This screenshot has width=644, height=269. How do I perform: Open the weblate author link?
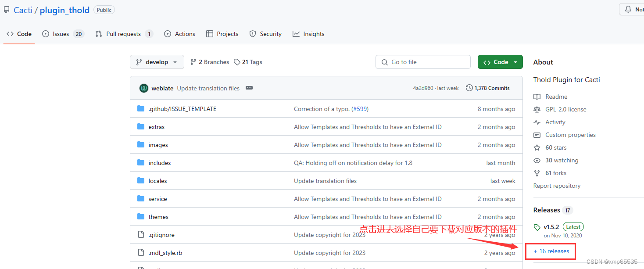click(x=162, y=88)
